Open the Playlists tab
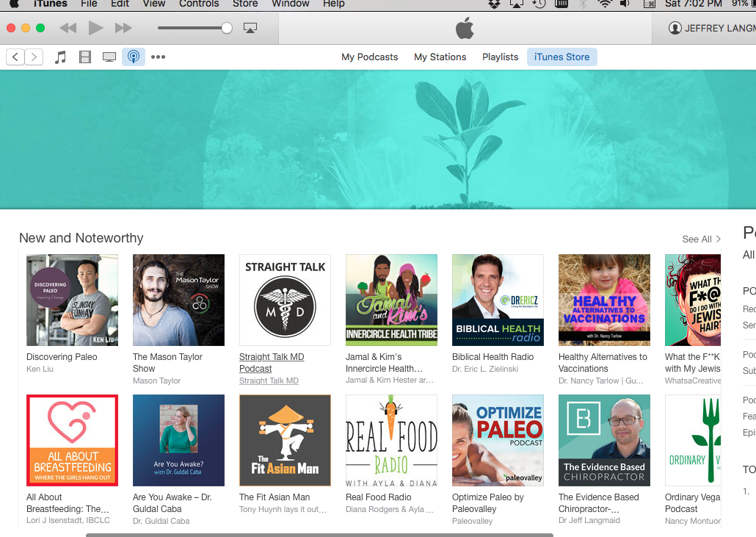Image resolution: width=756 pixels, height=537 pixels. 500,57
